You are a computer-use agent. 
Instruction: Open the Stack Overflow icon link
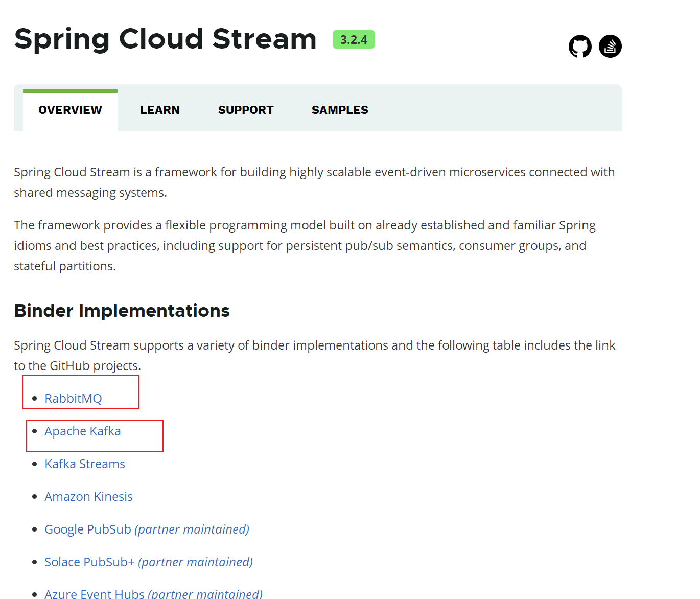coord(610,47)
